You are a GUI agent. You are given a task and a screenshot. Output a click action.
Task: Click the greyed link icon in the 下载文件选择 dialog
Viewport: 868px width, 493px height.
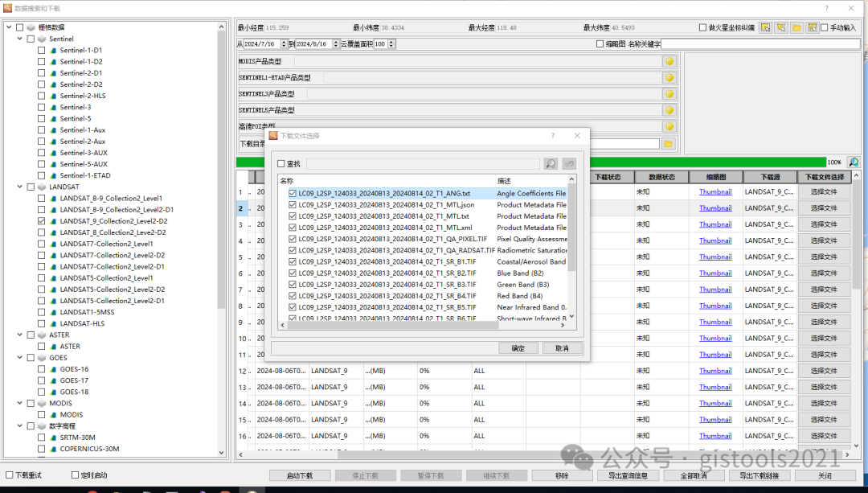coord(569,163)
